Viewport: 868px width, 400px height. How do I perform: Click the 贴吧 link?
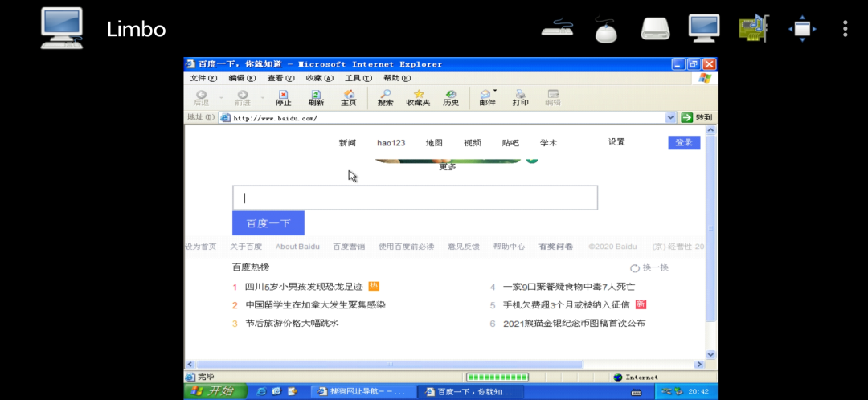(x=510, y=143)
